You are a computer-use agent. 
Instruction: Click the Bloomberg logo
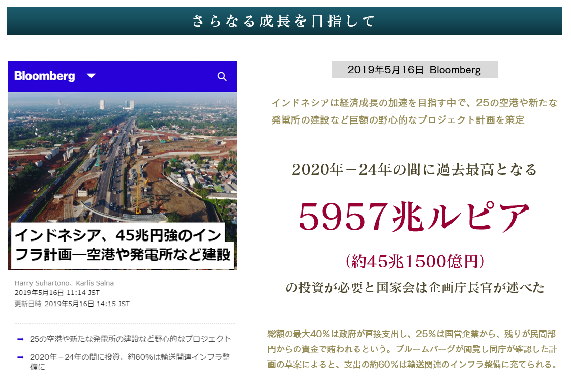[x=45, y=76]
